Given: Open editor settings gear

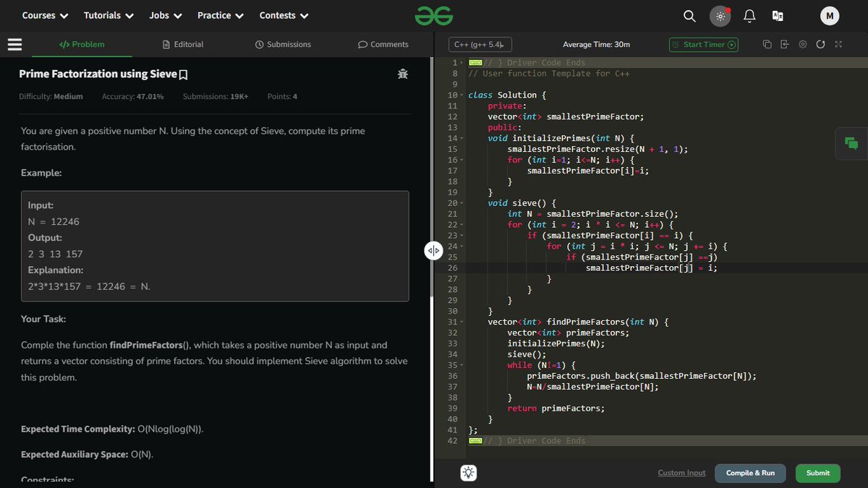Looking at the screenshot, I should pyautogui.click(x=803, y=45).
